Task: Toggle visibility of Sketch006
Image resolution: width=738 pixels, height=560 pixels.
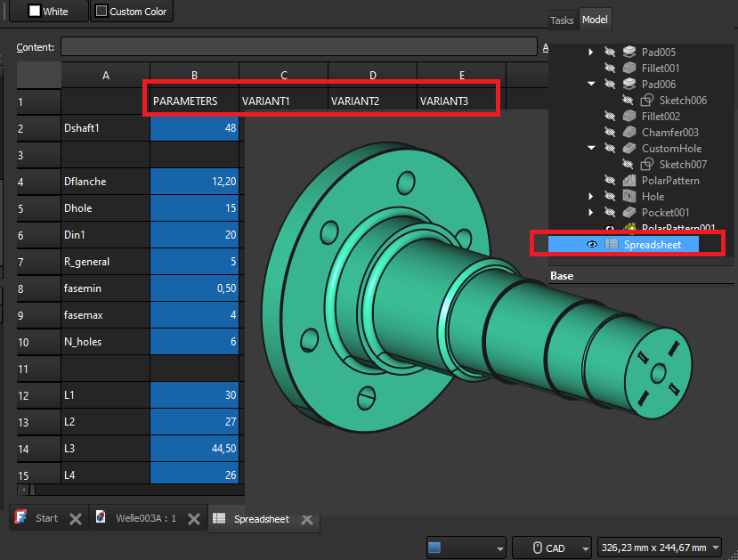Action: [x=628, y=100]
